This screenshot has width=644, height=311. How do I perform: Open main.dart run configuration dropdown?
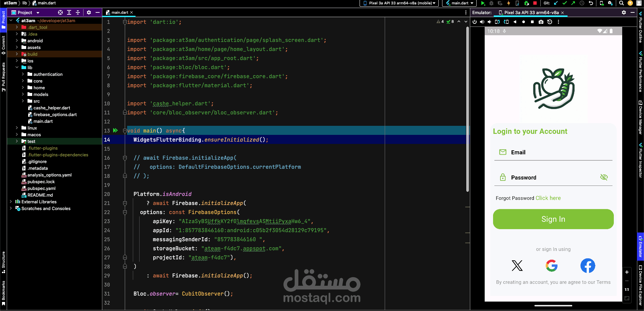(460, 3)
